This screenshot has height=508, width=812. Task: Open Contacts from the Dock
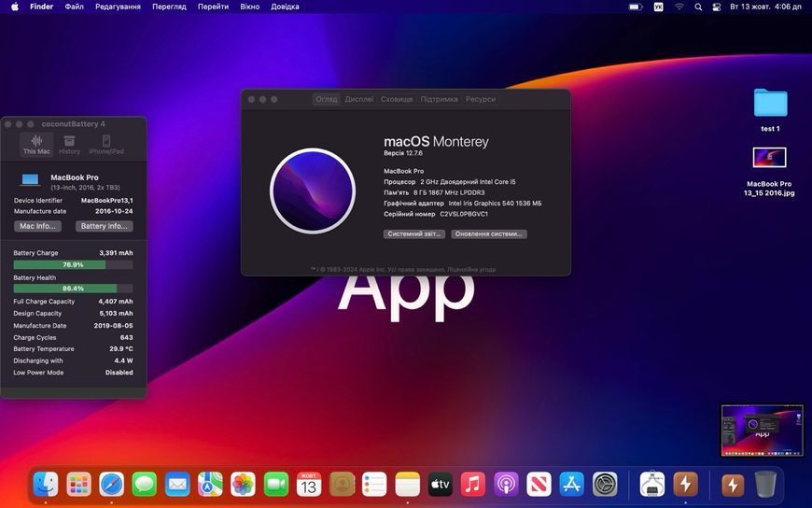click(x=342, y=485)
